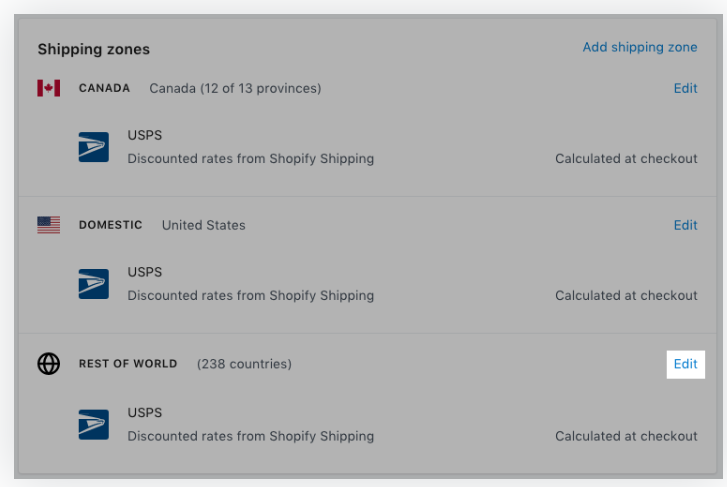
Task: Click the Rest of World globe icon
Action: (48, 364)
